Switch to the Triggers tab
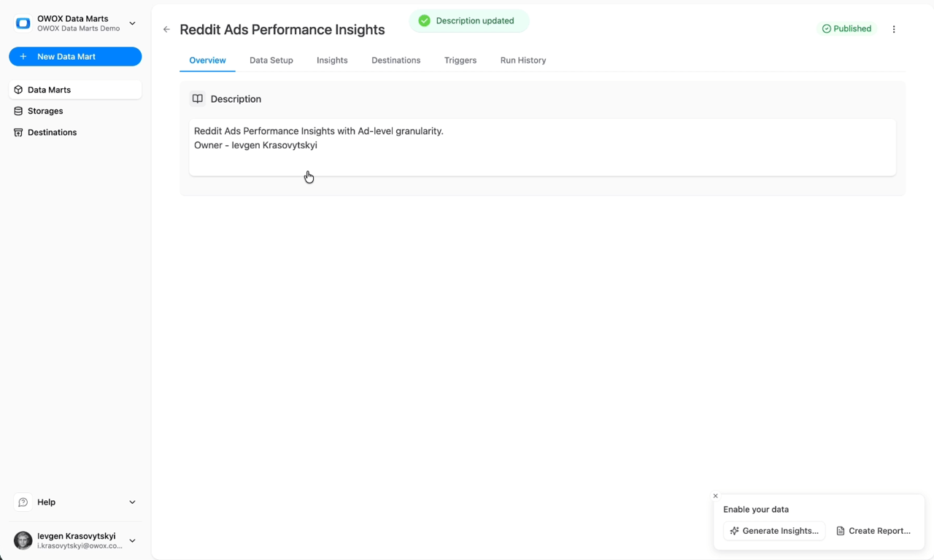 tap(460, 61)
